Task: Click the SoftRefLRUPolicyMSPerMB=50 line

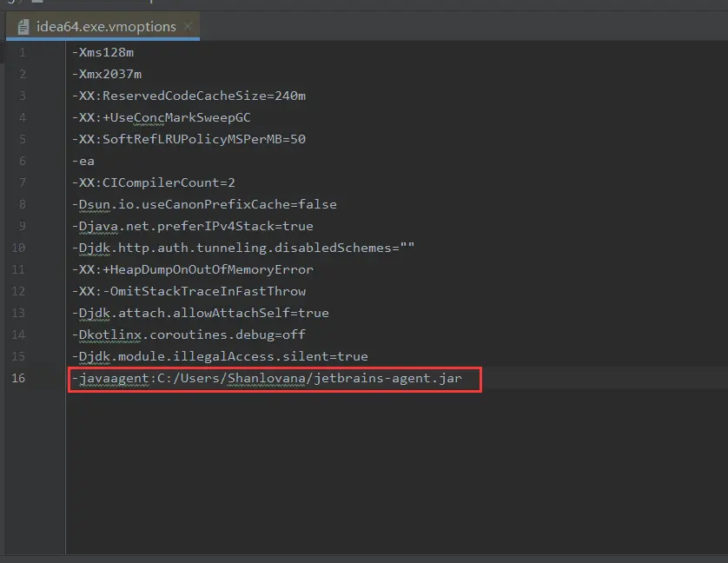Action: pos(189,139)
